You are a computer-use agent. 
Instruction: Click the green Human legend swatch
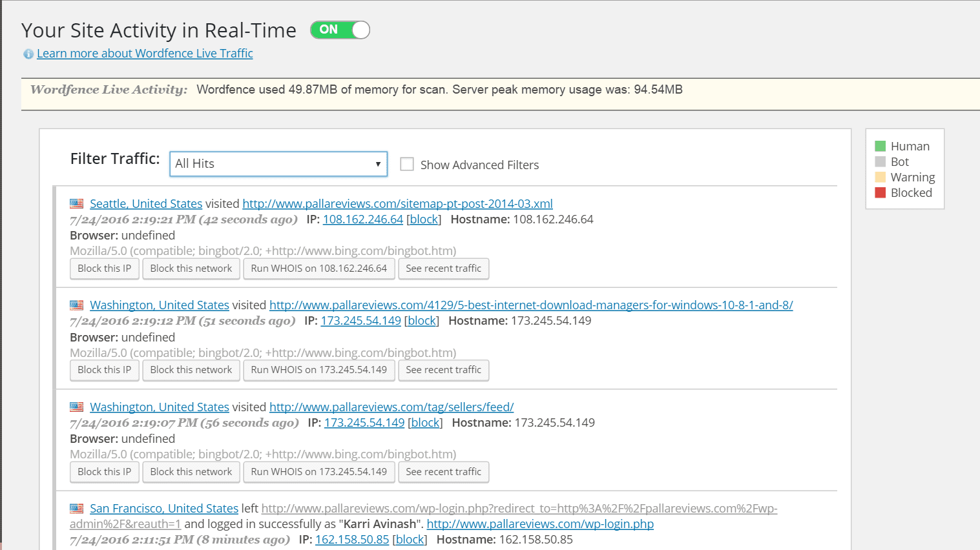point(880,147)
